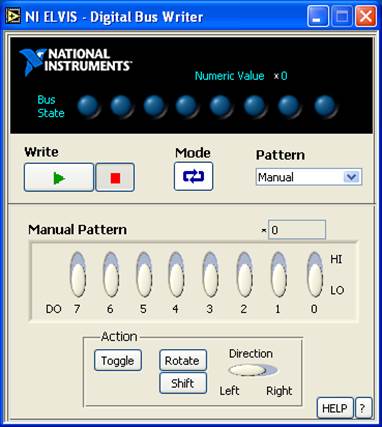Viewport: 382px width, 427px height.
Task: Click the Manual Pattern hex value field
Action: pos(297,230)
